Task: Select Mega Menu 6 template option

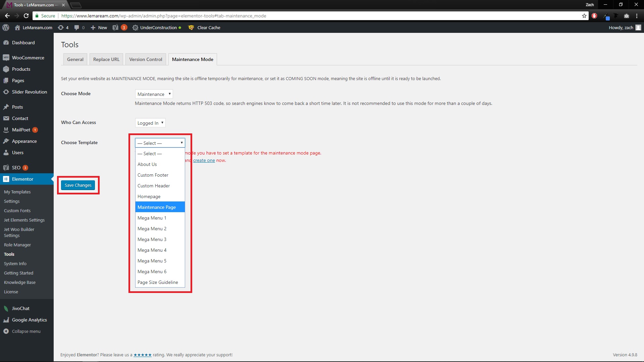Action: click(160, 271)
